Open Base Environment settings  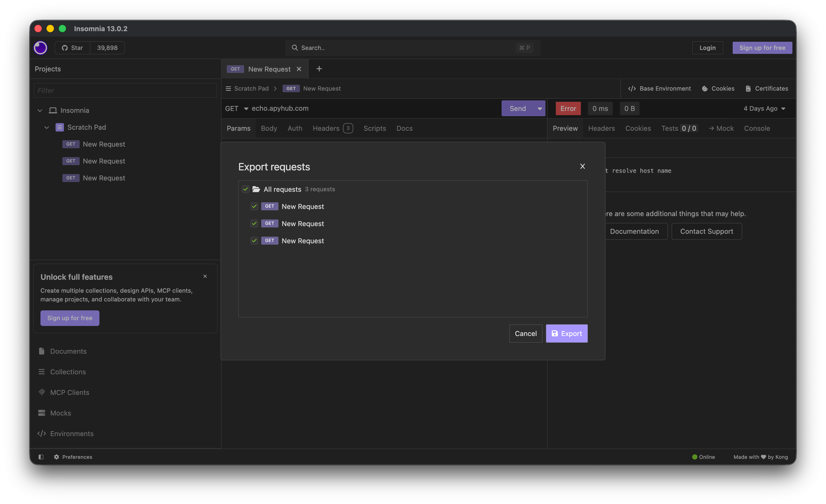pos(659,89)
